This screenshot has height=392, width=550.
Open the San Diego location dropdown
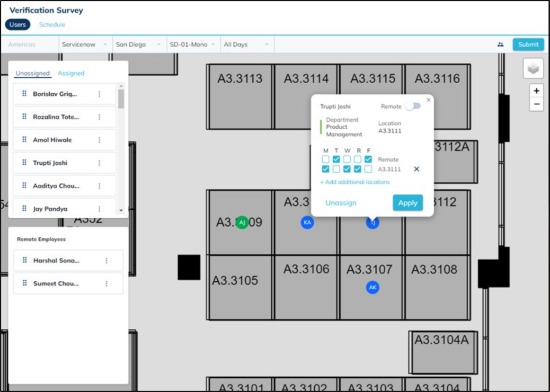click(x=138, y=44)
